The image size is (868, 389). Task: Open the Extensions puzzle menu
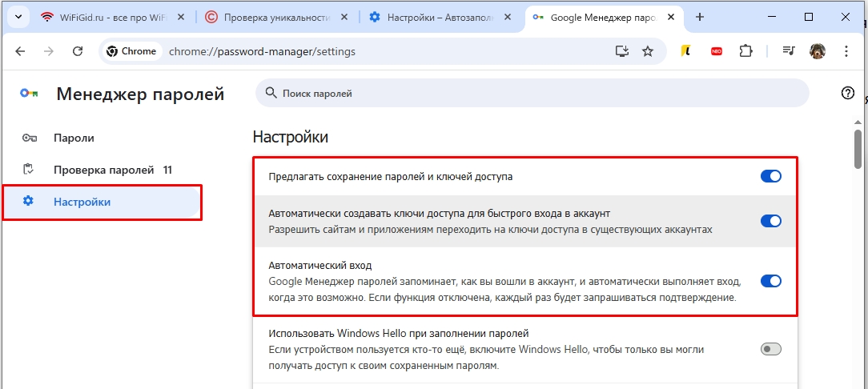(x=745, y=51)
